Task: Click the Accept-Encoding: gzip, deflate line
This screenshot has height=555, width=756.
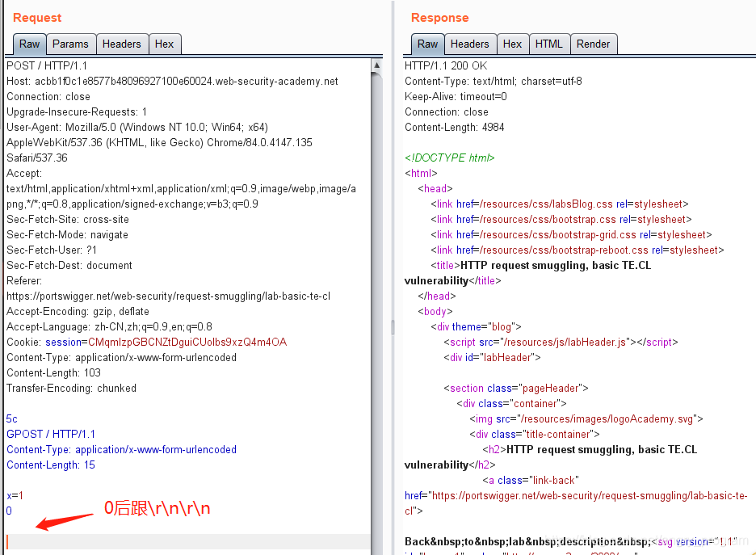Action: (x=78, y=312)
